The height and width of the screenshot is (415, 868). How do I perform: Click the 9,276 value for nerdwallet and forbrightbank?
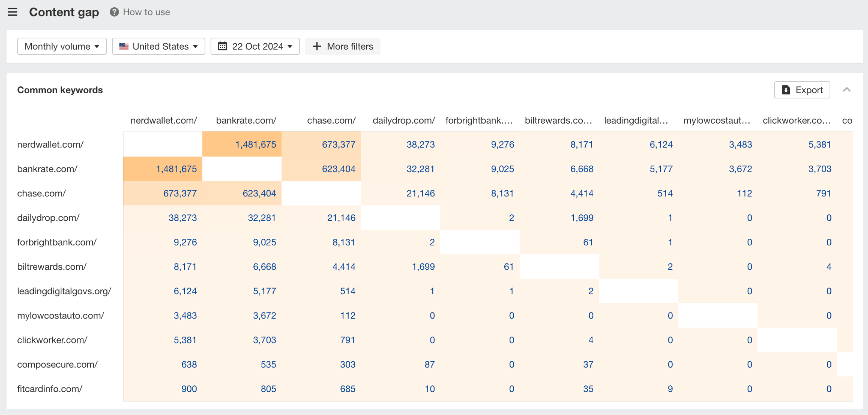[x=503, y=144]
